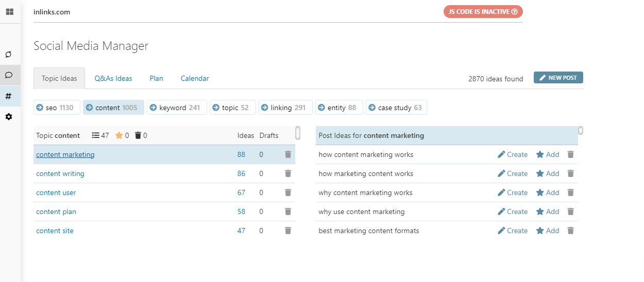Open the dashboard grid icon in sidebar

coord(10,11)
